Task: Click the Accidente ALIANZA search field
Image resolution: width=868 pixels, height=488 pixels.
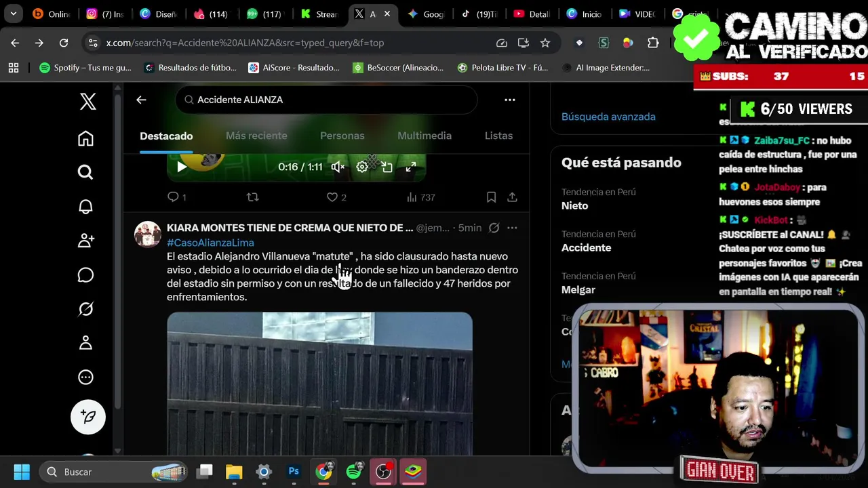Action: [x=326, y=100]
